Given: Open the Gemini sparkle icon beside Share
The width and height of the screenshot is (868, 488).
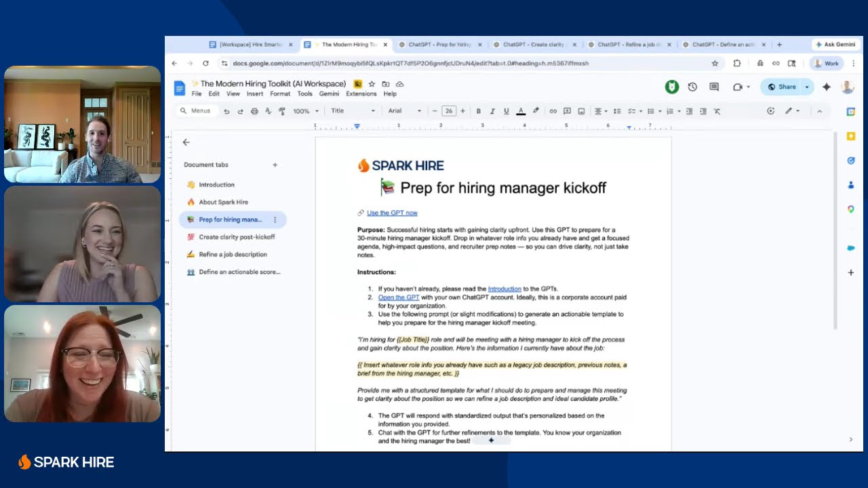Looking at the screenshot, I should click(826, 87).
